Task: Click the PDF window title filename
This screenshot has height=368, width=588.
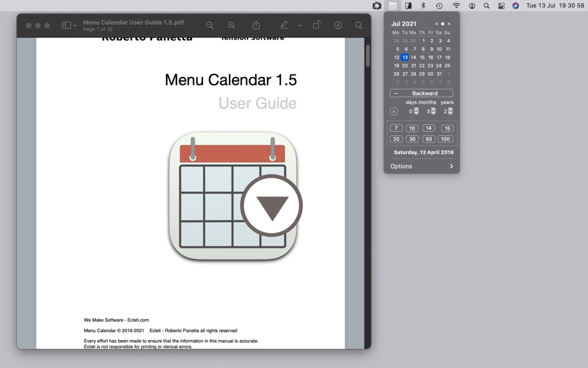Action: (134, 22)
